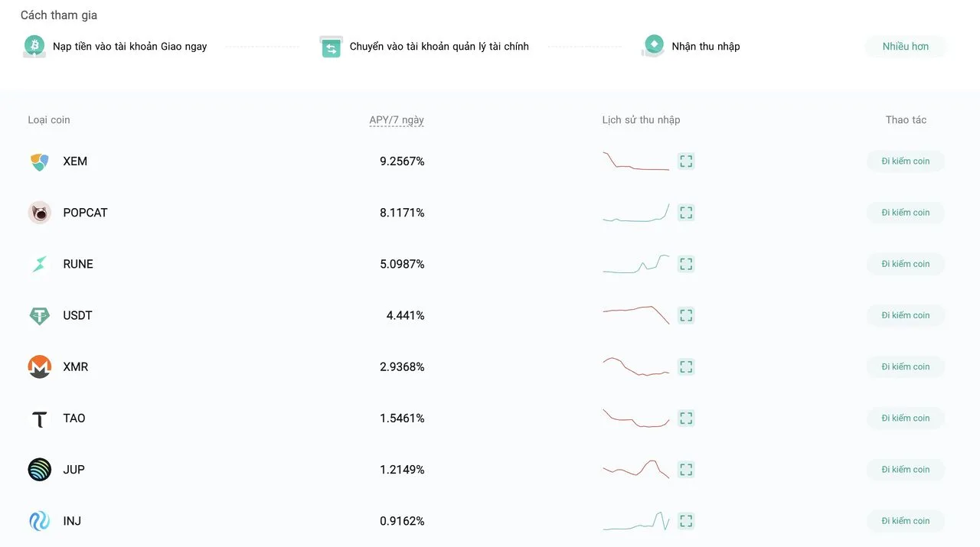
Task: Open the TAO income history sparkline
Action: (x=635, y=418)
